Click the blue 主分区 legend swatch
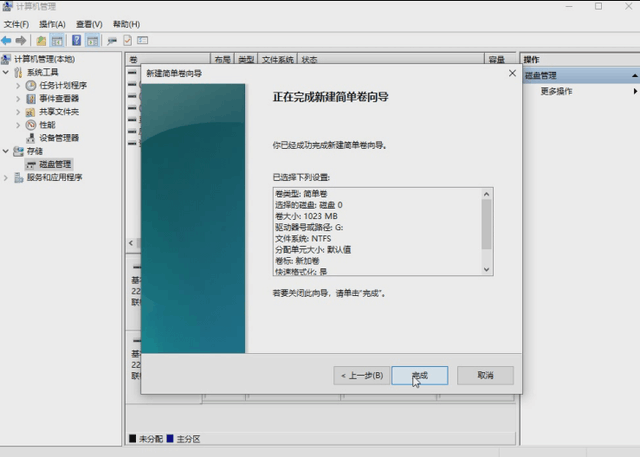The height and width of the screenshot is (457, 640). pos(170,439)
